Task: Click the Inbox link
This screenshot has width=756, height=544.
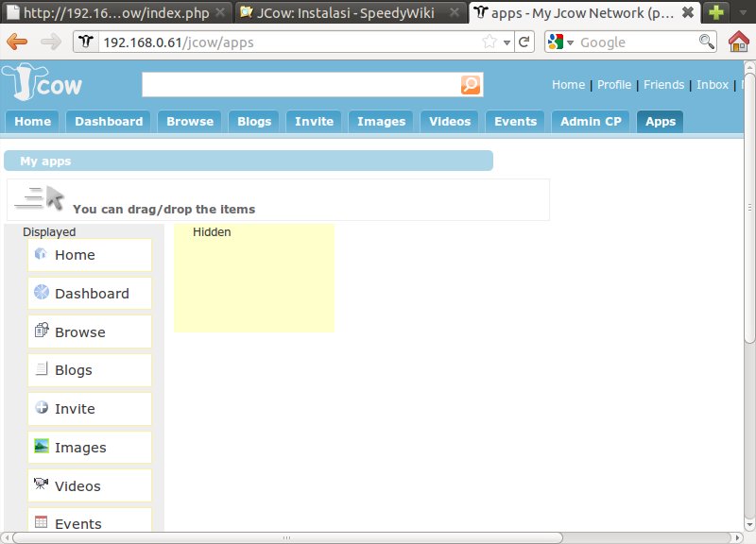Action: [713, 85]
